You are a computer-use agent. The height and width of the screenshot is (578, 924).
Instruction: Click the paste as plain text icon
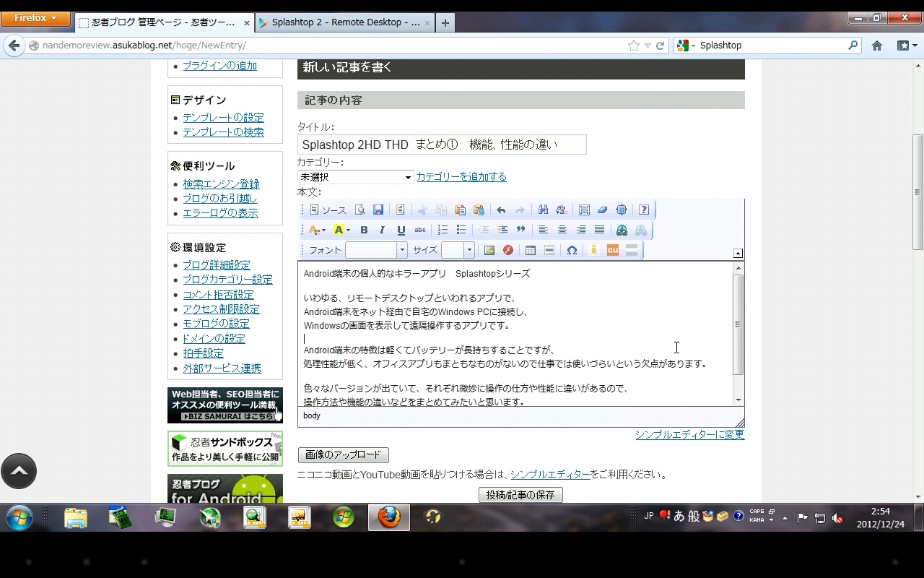tap(478, 210)
